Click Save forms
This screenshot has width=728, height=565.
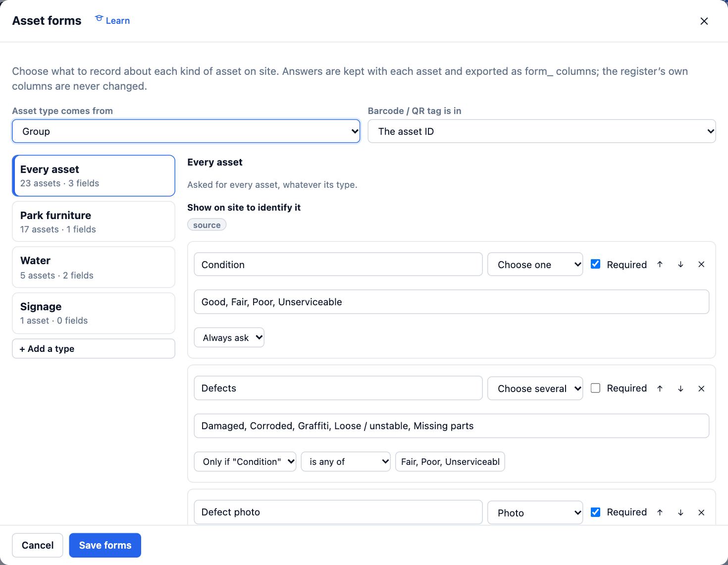[105, 545]
